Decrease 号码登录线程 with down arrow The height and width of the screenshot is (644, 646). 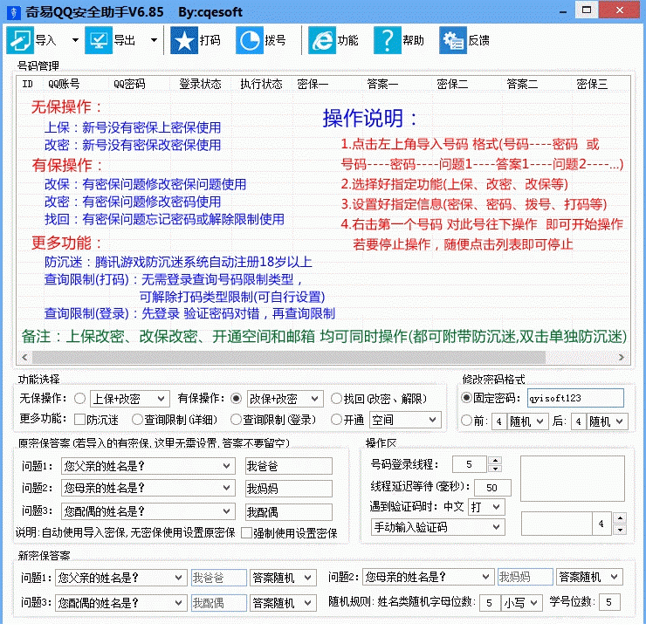pos(495,469)
